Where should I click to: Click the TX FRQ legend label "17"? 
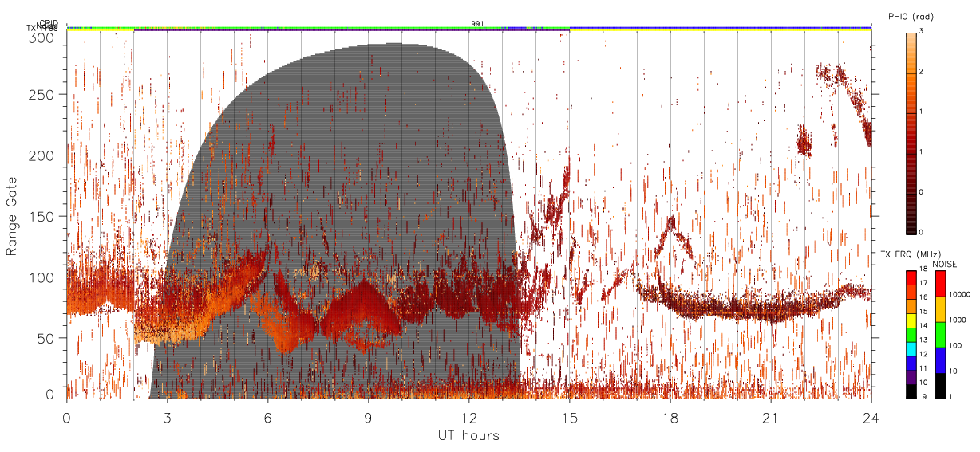click(x=923, y=282)
